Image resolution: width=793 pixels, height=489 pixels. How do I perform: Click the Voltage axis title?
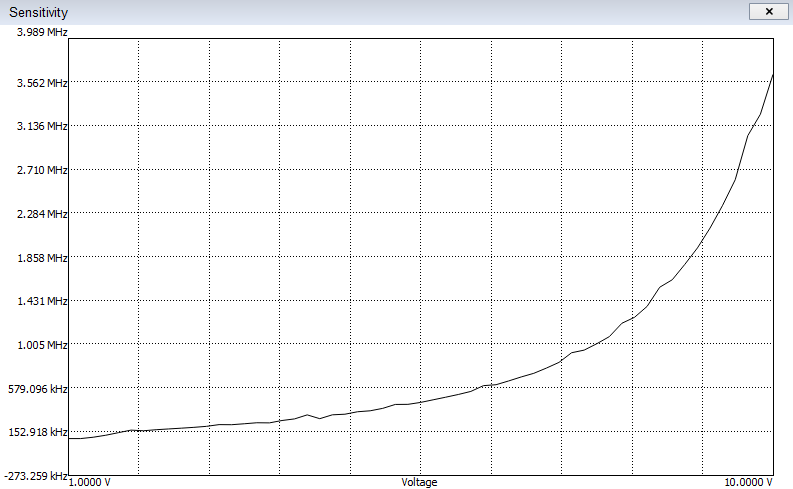(419, 482)
